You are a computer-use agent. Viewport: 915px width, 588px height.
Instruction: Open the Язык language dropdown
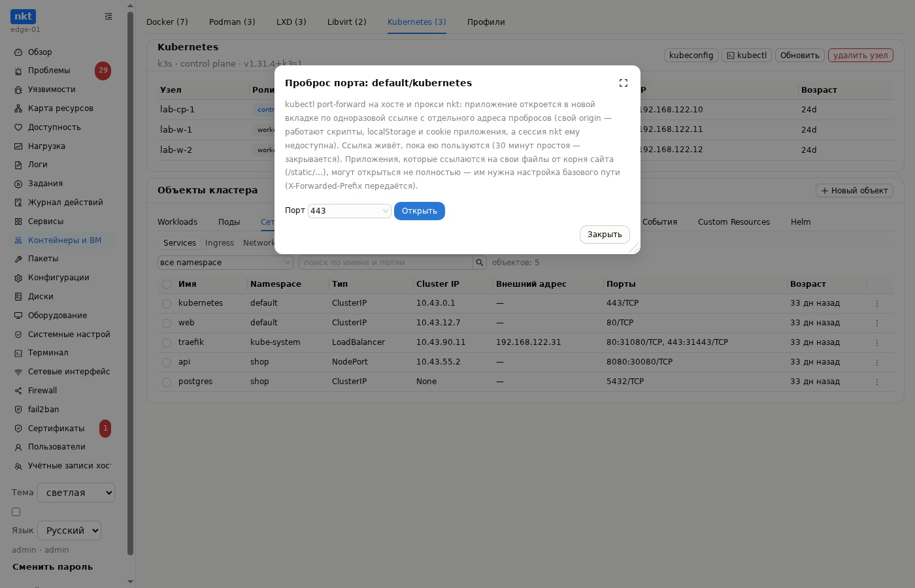[69, 531]
